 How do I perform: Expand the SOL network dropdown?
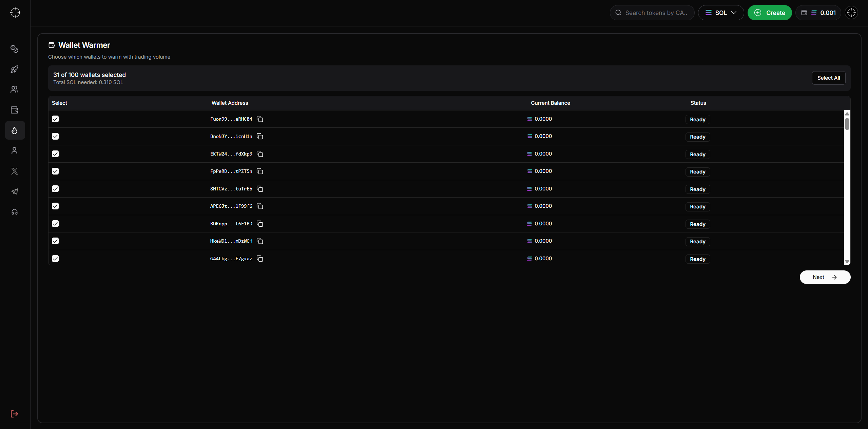(721, 13)
